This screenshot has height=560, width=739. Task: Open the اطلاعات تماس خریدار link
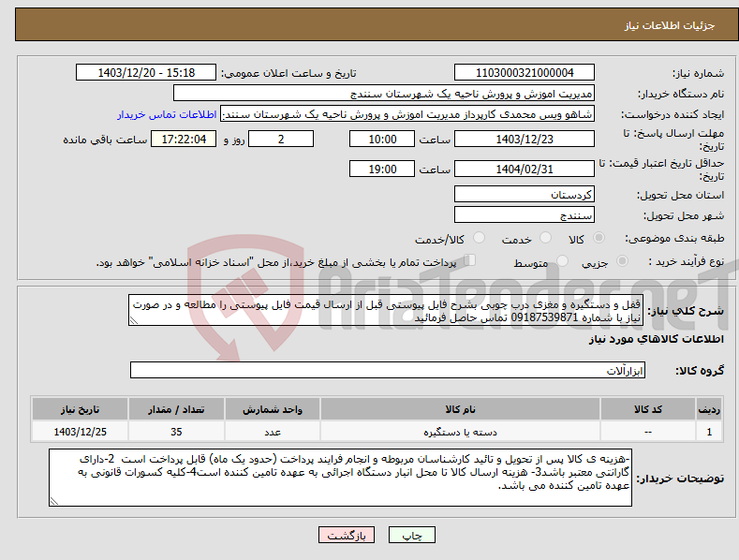click(x=167, y=114)
